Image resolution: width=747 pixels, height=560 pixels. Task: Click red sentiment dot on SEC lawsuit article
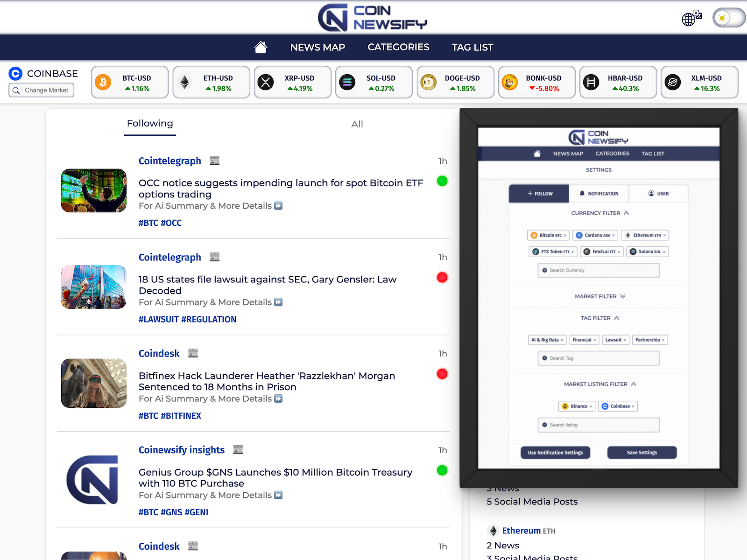tap(442, 278)
